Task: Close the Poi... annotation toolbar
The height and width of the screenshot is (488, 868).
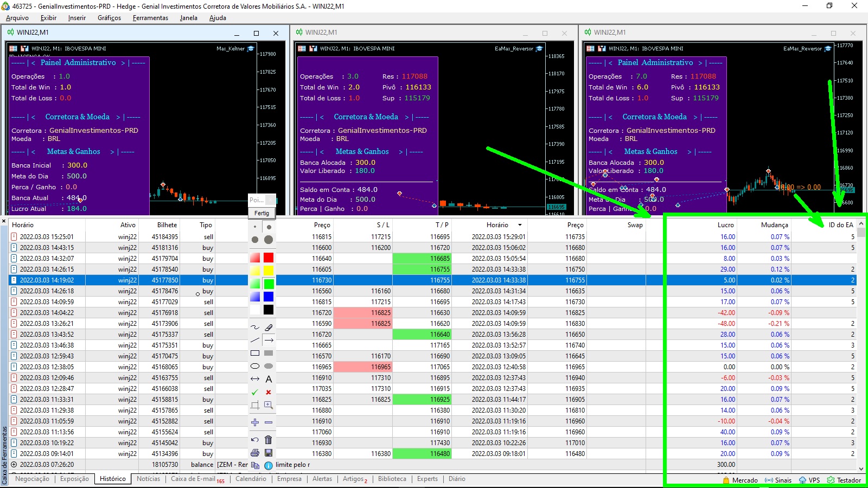Action: [x=271, y=199]
